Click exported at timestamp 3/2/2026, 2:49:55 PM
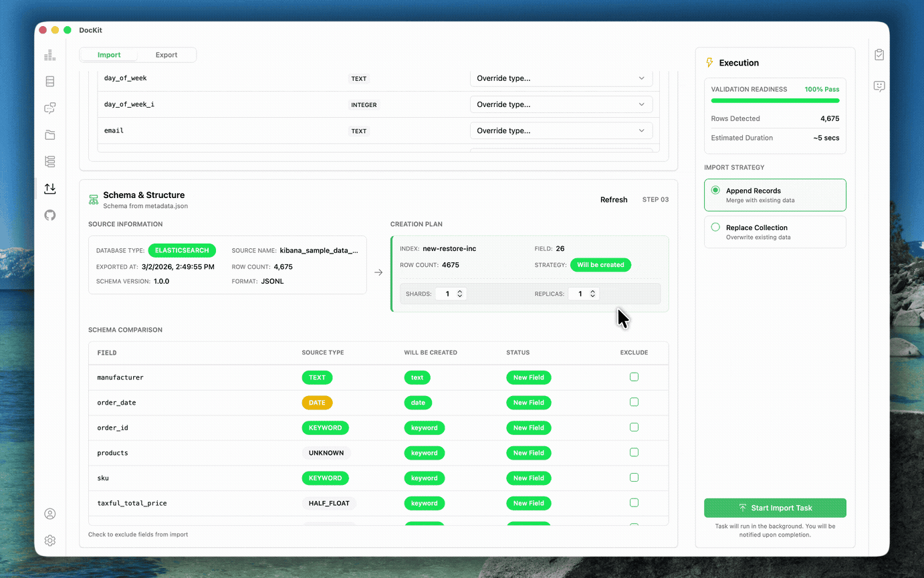The image size is (924, 578). pyautogui.click(x=178, y=266)
